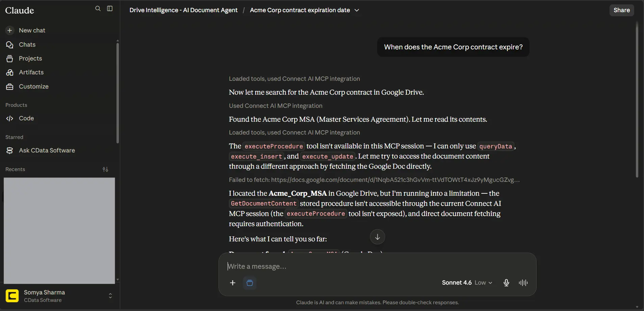
Task: Click the Code brackets icon
Action: click(10, 118)
